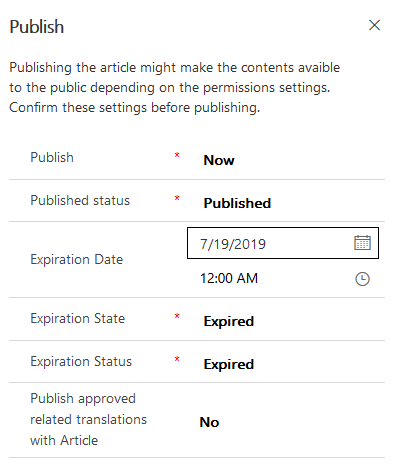Open the Publish 'Now' option set
Viewport: 401px width, 472px height.
click(219, 160)
